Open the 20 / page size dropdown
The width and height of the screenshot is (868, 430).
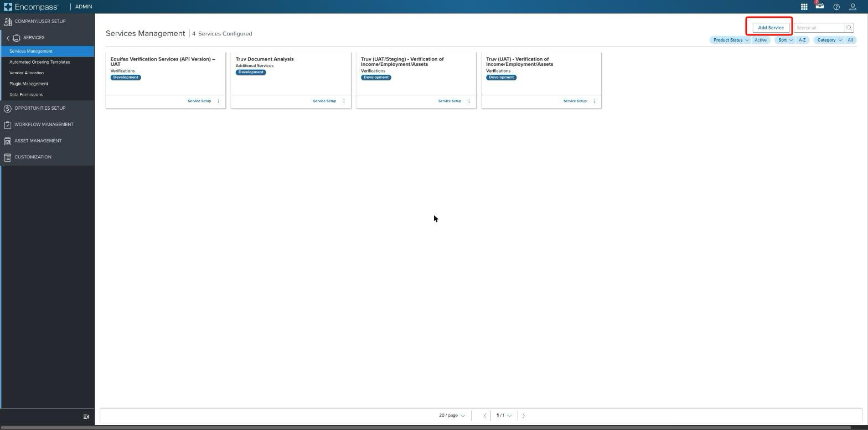(452, 416)
